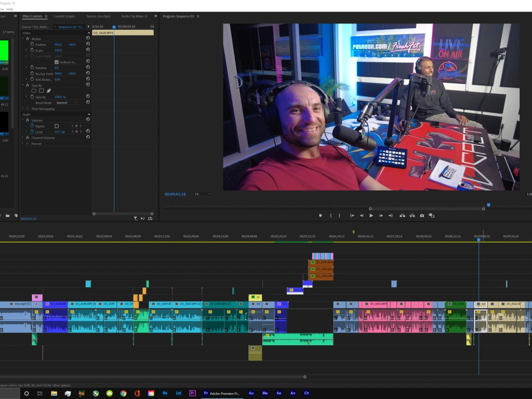The width and height of the screenshot is (532, 399).
Task: Create 4-point polygon mask under Opacity
Action: point(41,90)
